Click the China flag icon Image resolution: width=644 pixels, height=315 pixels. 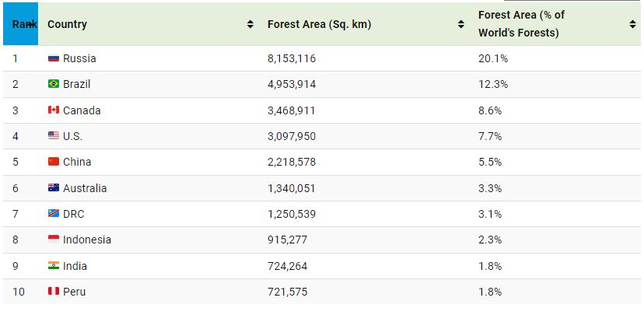(54, 162)
